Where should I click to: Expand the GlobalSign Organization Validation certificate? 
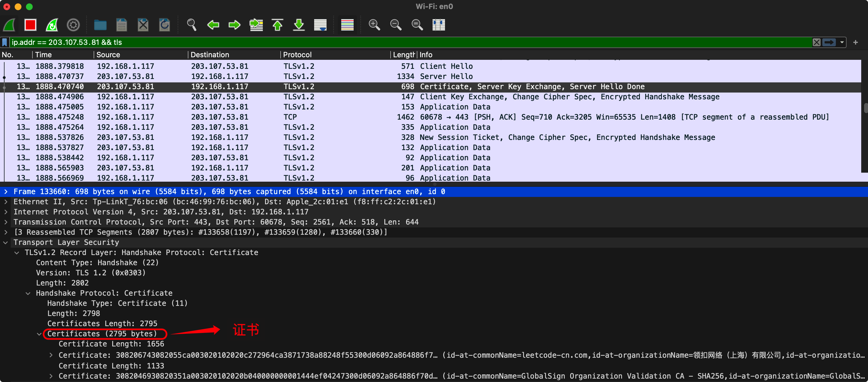51,376
